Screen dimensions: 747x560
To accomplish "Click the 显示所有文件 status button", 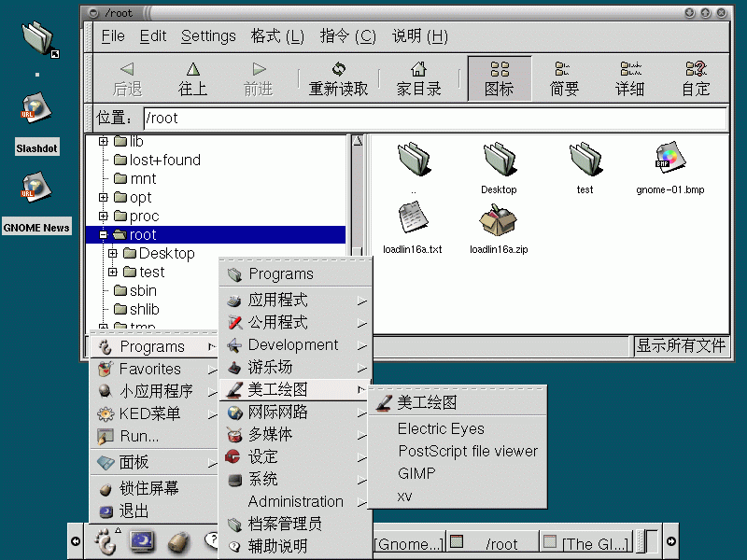I will [x=682, y=345].
